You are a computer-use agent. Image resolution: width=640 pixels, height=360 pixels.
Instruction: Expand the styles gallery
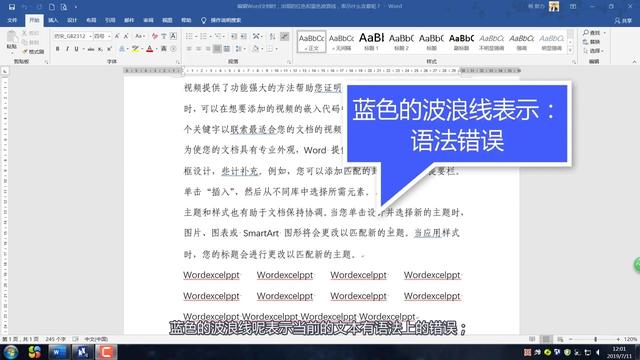[570, 50]
